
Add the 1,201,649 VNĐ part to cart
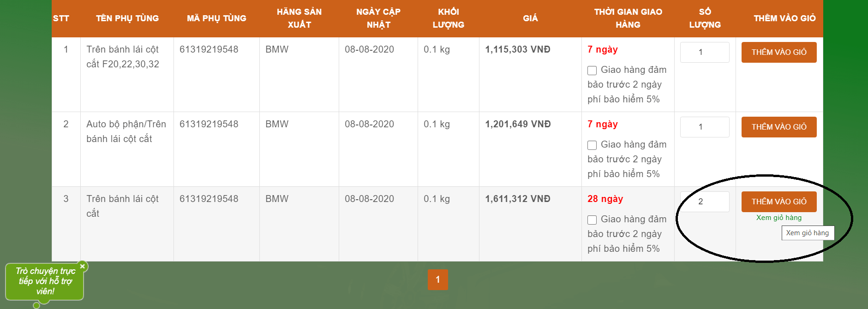[x=778, y=127]
